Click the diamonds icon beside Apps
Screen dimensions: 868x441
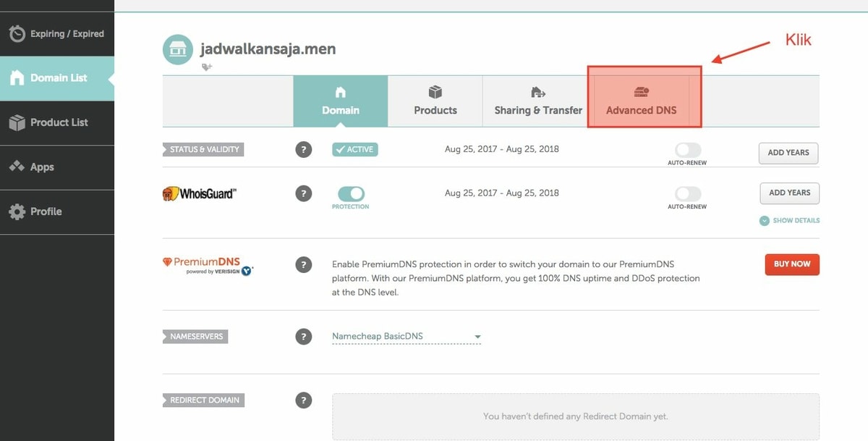(x=17, y=167)
